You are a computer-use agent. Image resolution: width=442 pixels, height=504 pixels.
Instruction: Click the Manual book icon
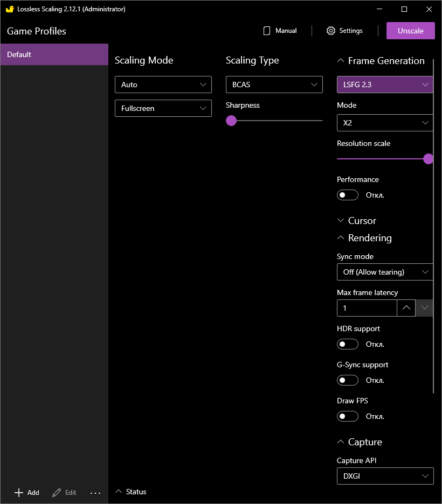click(x=267, y=31)
